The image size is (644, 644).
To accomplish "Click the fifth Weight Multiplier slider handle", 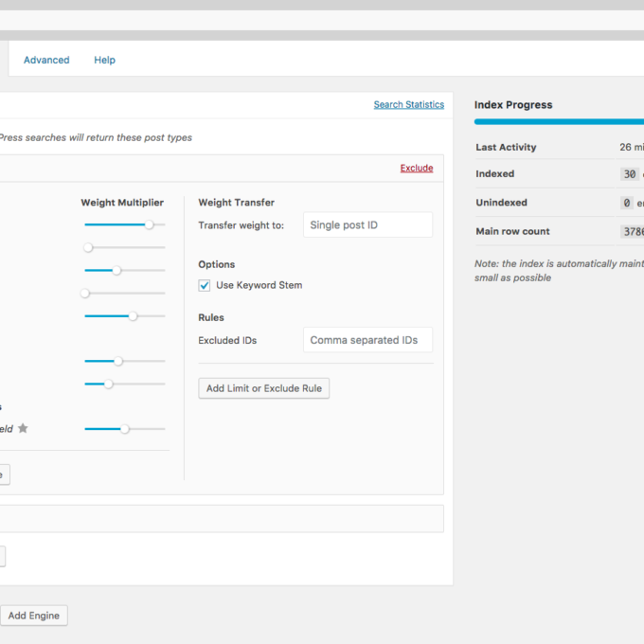I will click(133, 316).
